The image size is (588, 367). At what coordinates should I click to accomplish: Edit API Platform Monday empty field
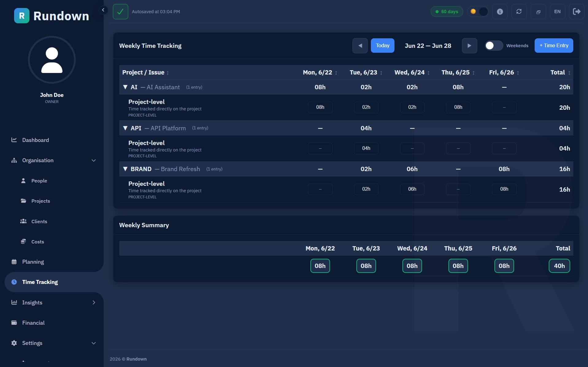click(x=320, y=148)
